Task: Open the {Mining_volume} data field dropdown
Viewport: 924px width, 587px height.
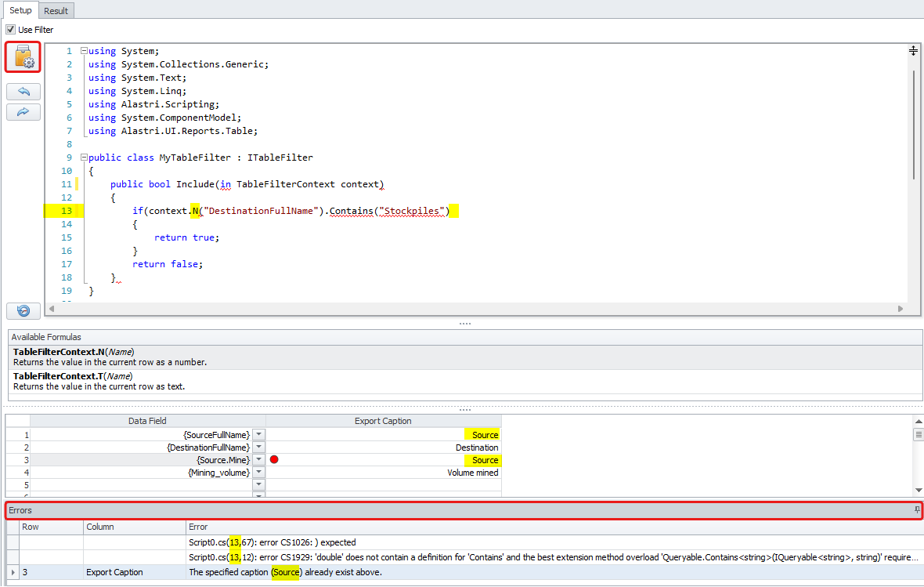Action: click(259, 473)
